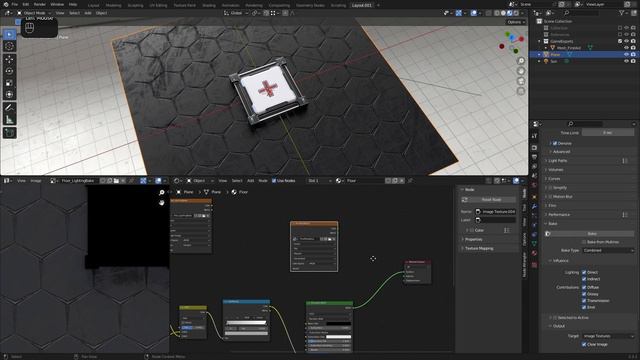This screenshot has height=360, width=640.
Task: Select the Measure tool
Action: pos(9,120)
